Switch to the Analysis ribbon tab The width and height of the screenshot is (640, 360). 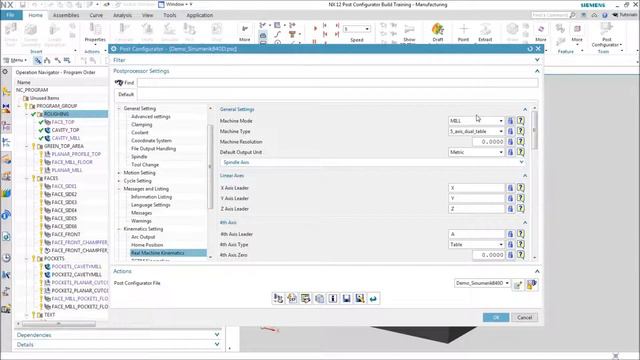[x=122, y=15]
